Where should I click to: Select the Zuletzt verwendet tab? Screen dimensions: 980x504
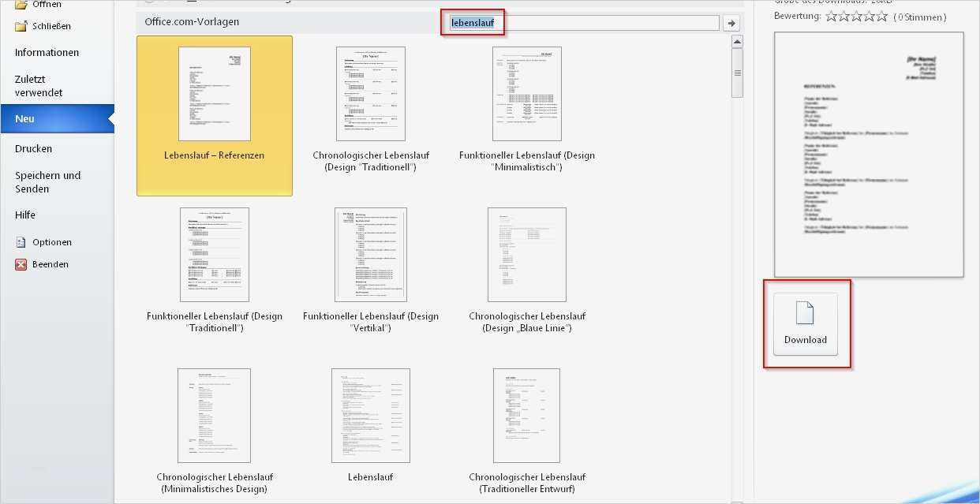pos(38,85)
